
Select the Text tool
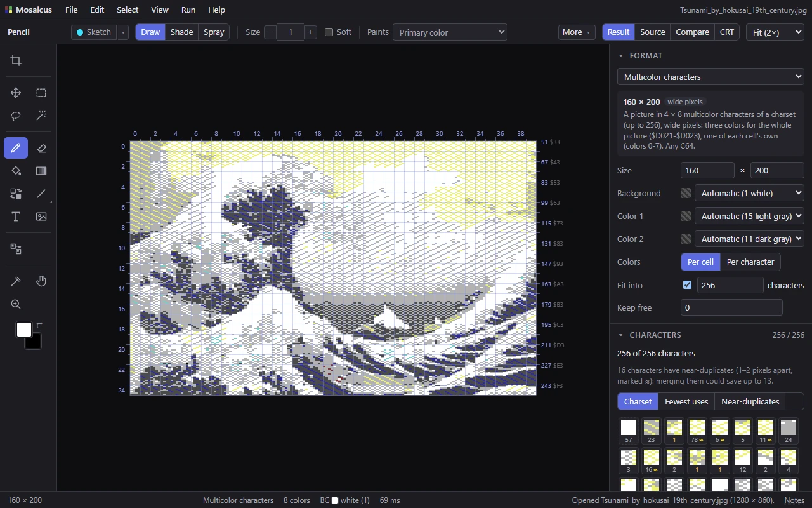(x=16, y=217)
